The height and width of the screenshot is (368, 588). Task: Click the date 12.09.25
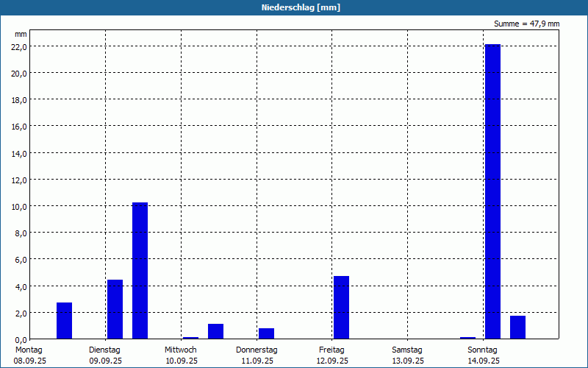pos(332,361)
